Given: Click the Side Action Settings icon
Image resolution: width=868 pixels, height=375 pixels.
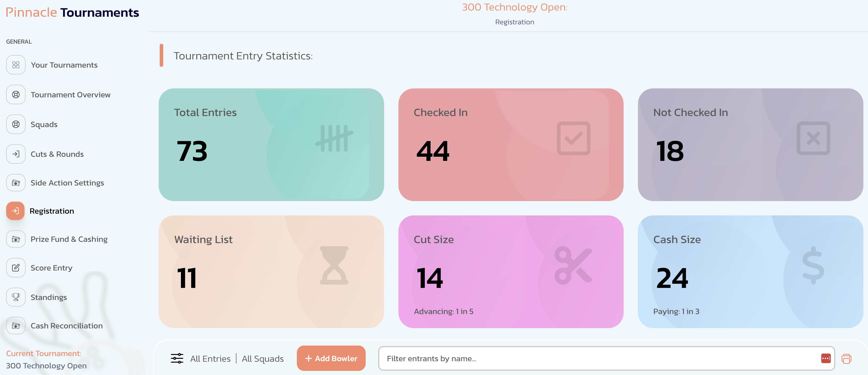Looking at the screenshot, I should tap(16, 183).
